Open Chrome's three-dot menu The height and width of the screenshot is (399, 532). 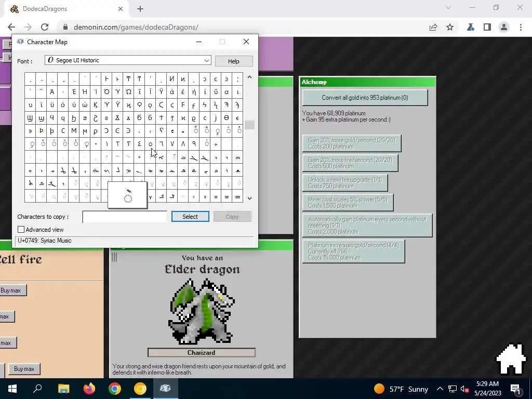tap(521, 27)
